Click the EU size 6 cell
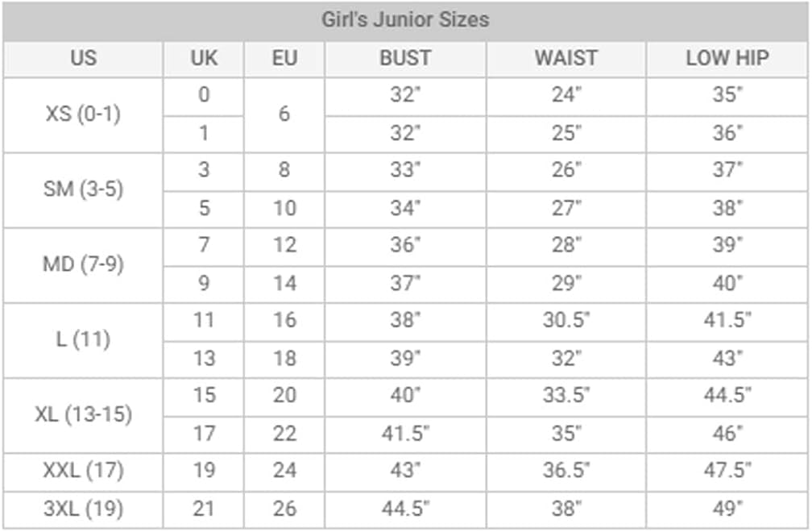 point(284,114)
